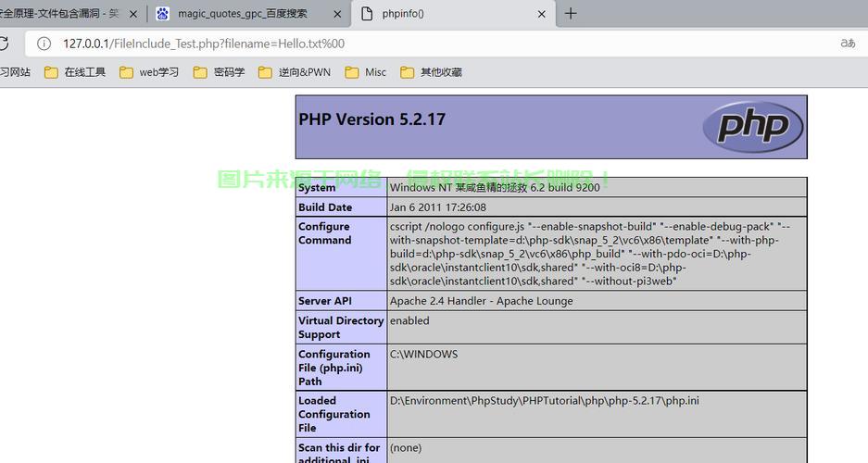
Task: Select the Windows NT build 9200 value
Action: tap(495, 188)
